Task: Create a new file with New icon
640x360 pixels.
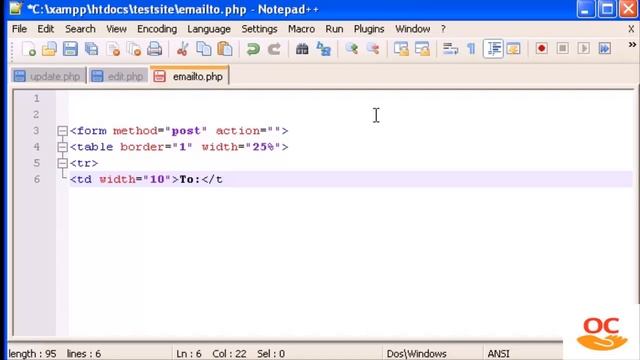Action: point(29,49)
